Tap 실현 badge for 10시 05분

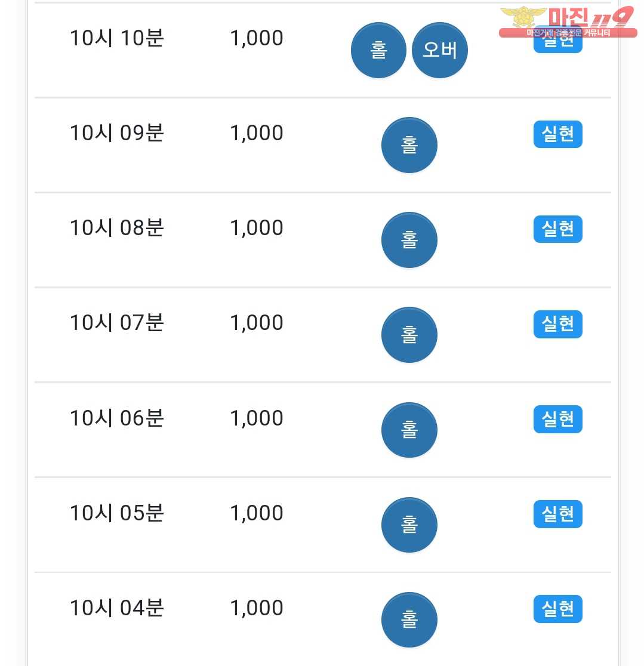point(558,514)
